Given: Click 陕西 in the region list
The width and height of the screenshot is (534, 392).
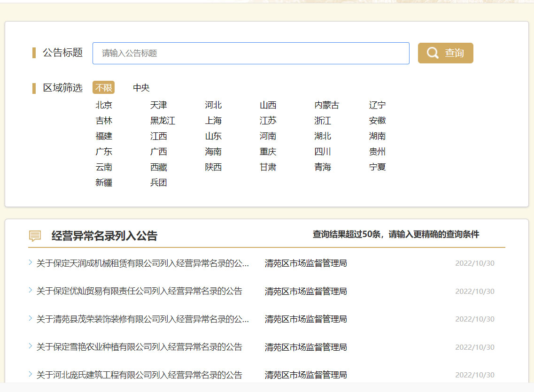Looking at the screenshot, I should (214, 167).
